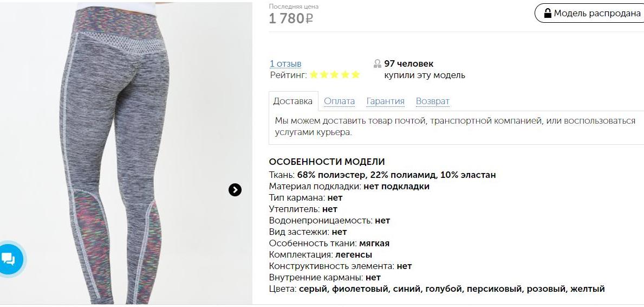Click the 97 человек buyers count

pyautogui.click(x=409, y=64)
